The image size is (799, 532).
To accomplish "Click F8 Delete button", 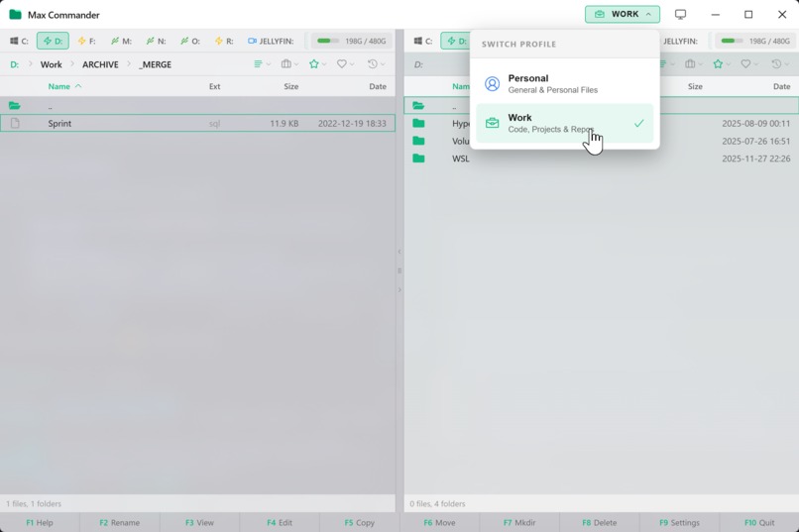I will click(x=600, y=522).
